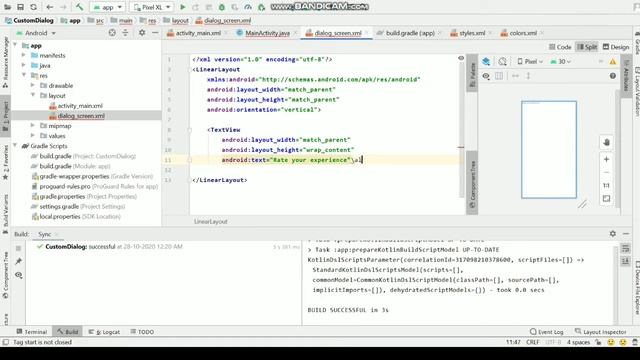Viewport: 640px width, 360px height.
Task: Open the API 30 version dropdown
Action: pyautogui.click(x=560, y=62)
